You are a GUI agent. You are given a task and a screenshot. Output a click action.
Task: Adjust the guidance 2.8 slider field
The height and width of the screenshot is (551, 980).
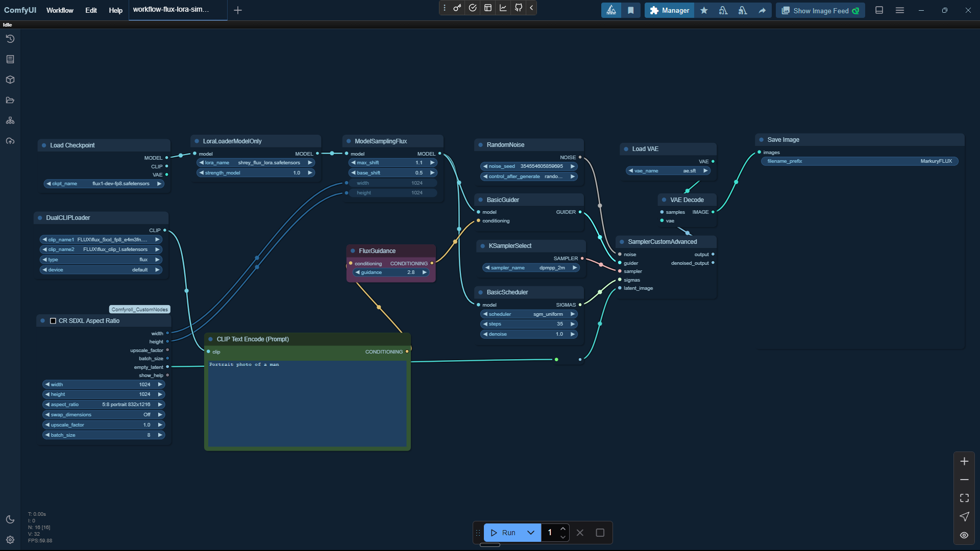391,272
